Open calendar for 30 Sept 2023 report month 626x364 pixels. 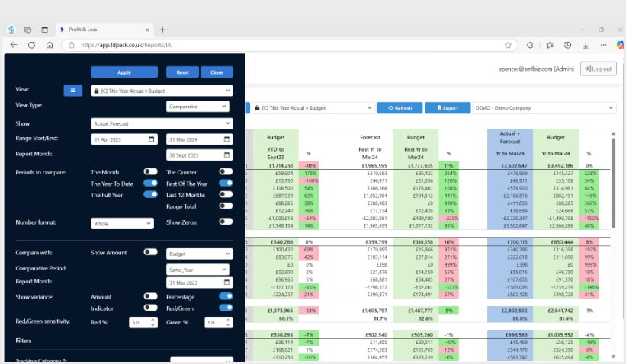tap(226, 155)
